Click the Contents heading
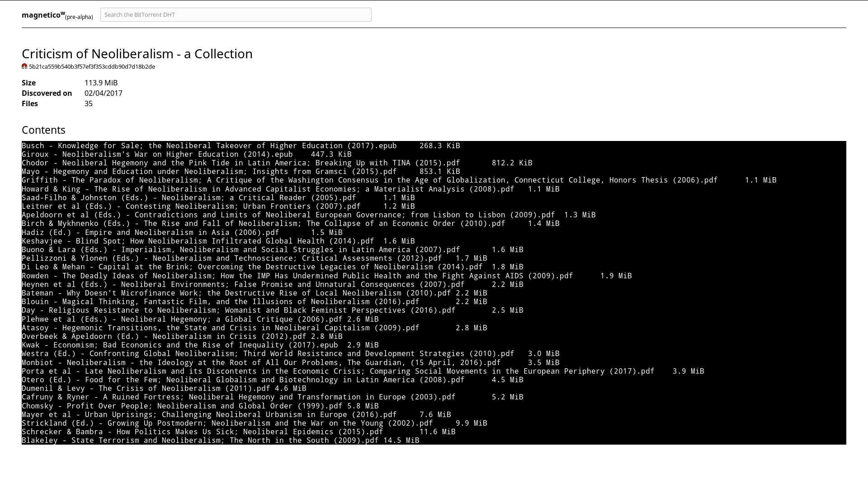This screenshot has width=868, height=488. coord(43,130)
